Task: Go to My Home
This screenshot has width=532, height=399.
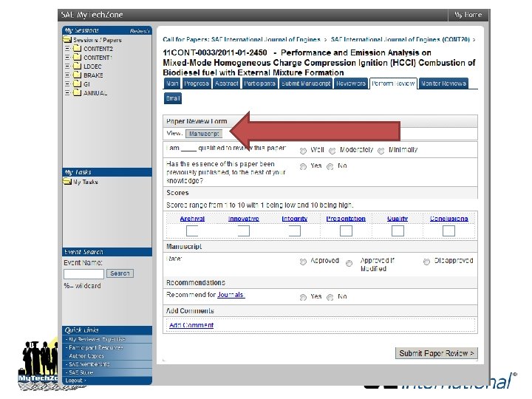Action: (x=468, y=15)
